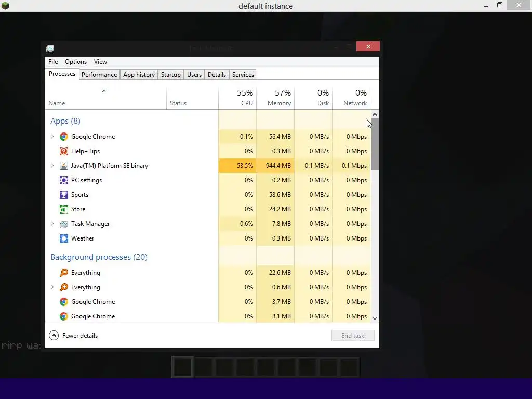Expand the Java(TM) Platform SE binary group
The image size is (532, 399).
click(x=52, y=166)
